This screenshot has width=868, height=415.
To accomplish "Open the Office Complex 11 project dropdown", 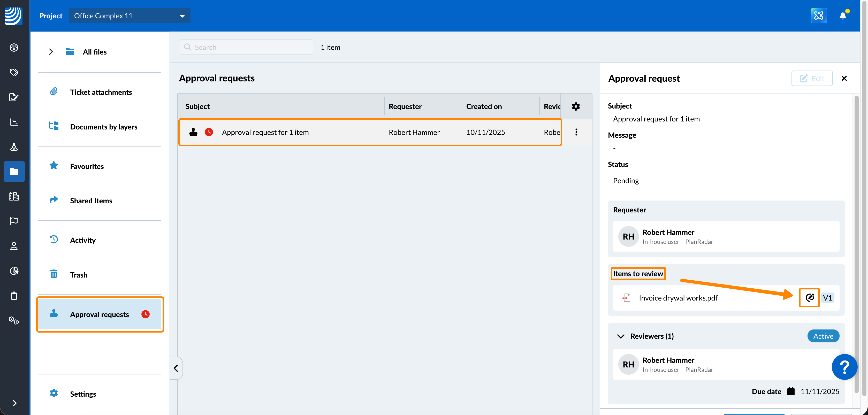I will [130, 16].
